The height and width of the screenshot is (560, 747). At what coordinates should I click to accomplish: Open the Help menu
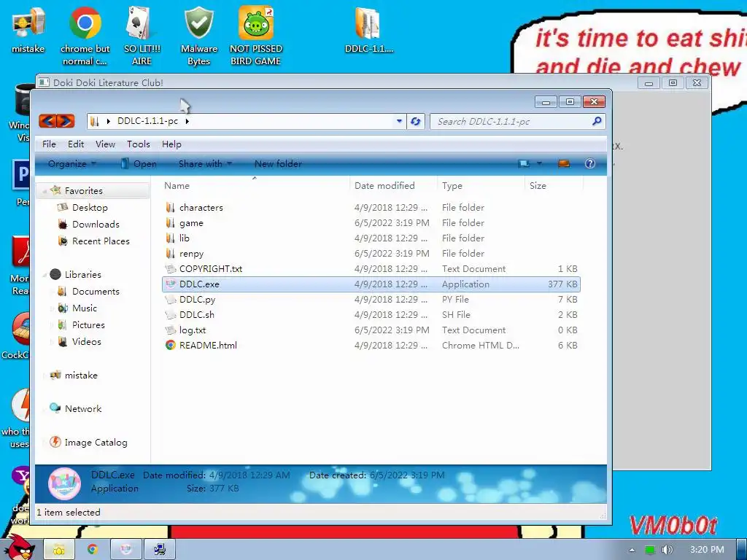[x=171, y=144]
